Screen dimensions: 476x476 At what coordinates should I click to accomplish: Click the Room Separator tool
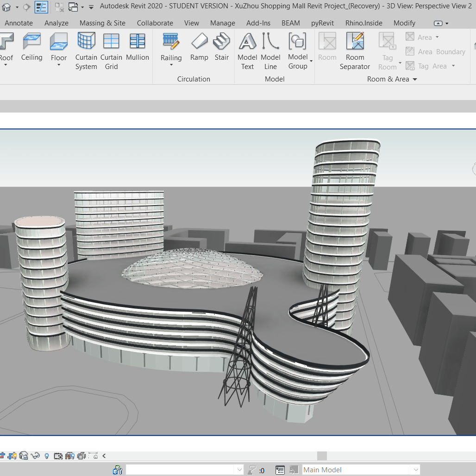coord(355,51)
